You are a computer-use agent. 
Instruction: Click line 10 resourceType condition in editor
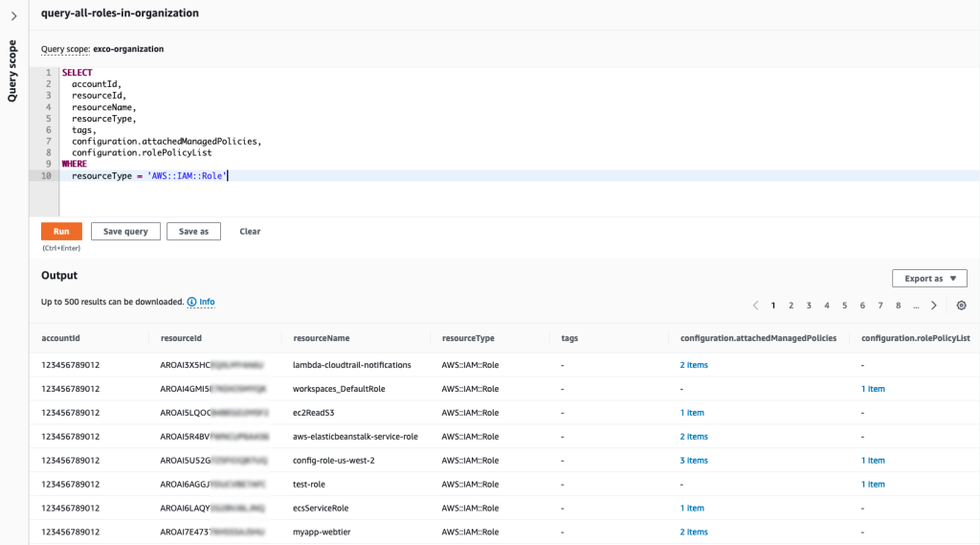[x=148, y=176]
